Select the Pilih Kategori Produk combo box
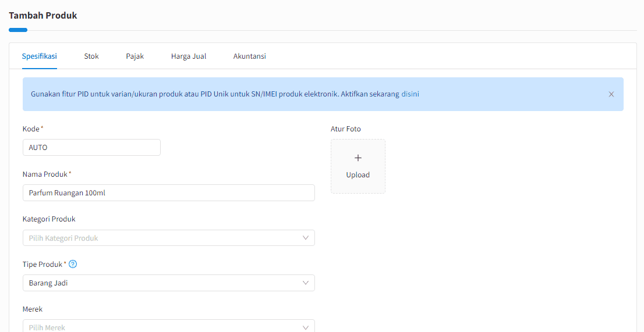 point(169,238)
